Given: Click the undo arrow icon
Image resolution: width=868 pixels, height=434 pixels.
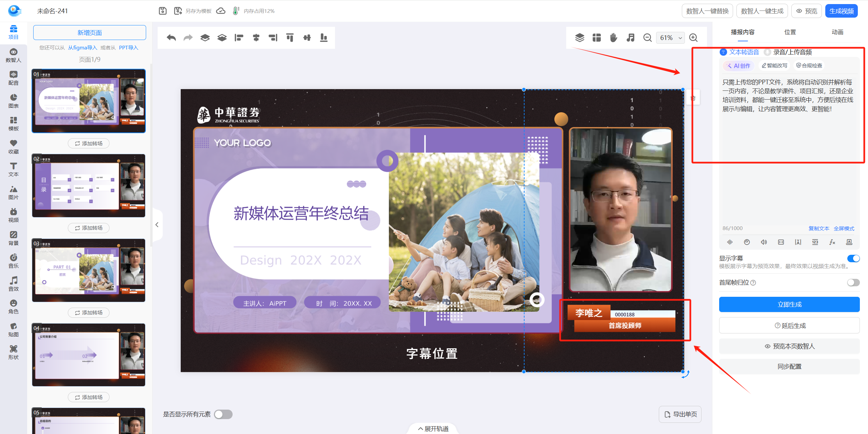Looking at the screenshot, I should [171, 38].
